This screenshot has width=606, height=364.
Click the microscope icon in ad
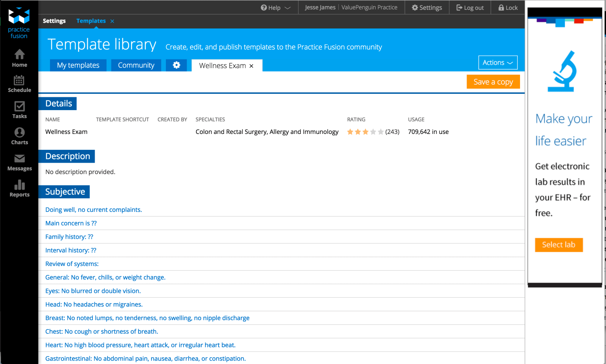(x=562, y=72)
